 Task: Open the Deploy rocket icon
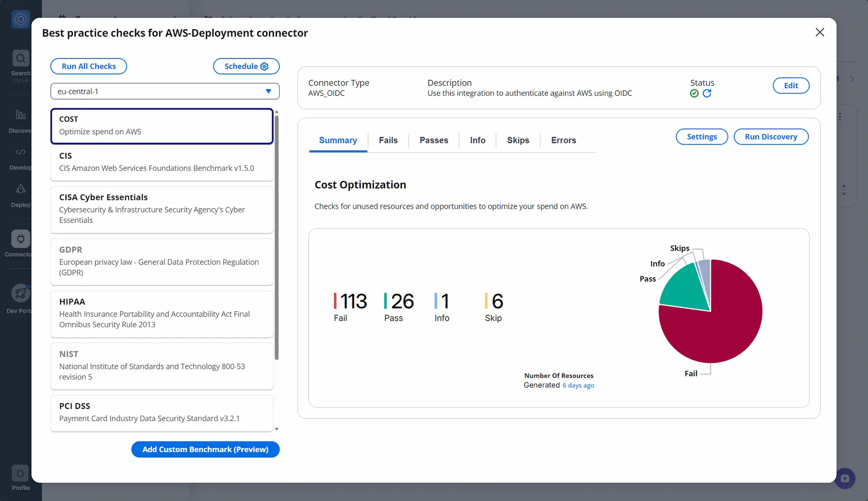(20, 189)
